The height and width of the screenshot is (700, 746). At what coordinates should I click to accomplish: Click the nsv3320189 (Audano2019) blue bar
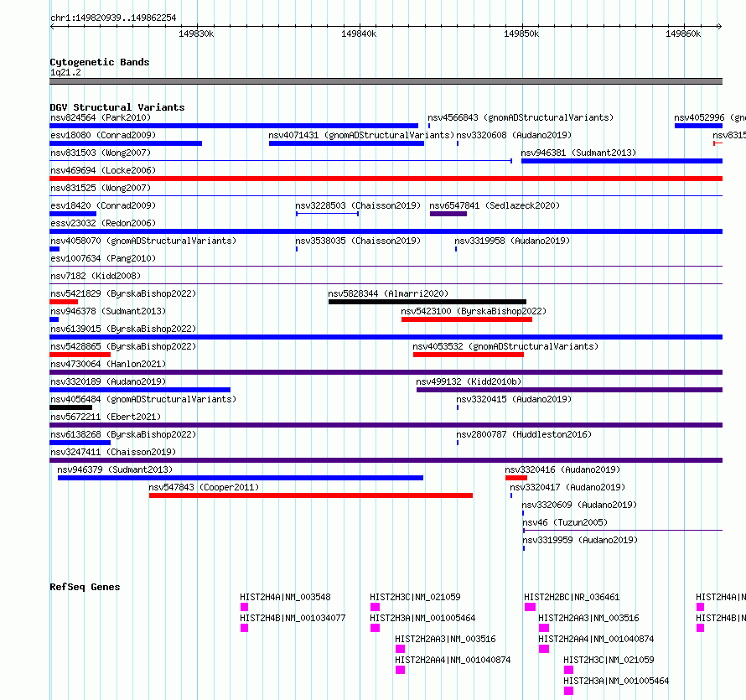(x=140, y=390)
